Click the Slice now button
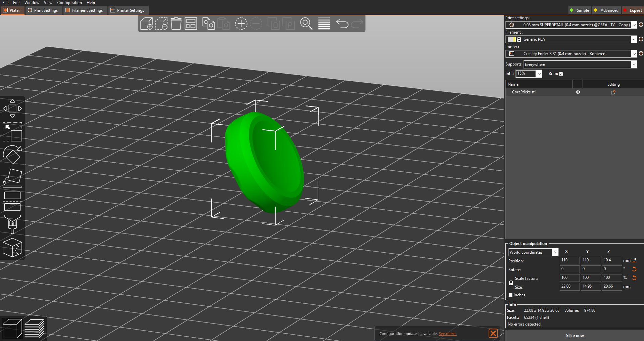The width and height of the screenshot is (644, 341). coord(574,335)
